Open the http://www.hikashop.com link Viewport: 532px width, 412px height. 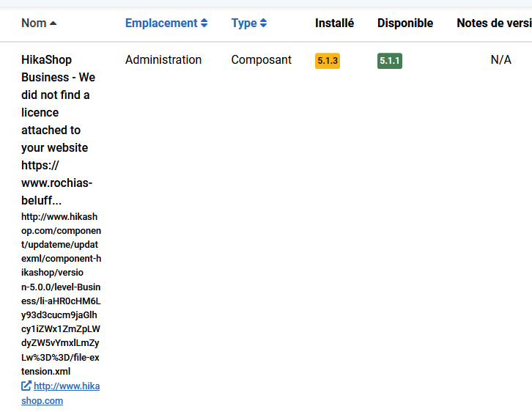tap(60, 394)
